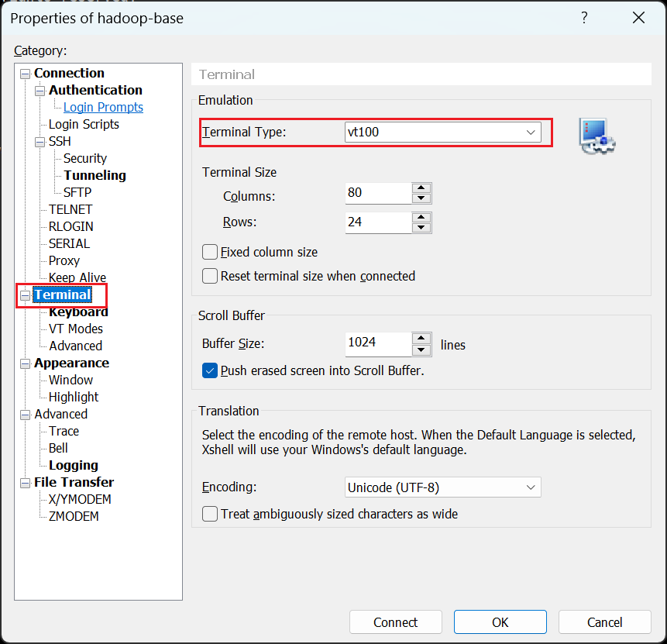Click the Cancel button
Image resolution: width=667 pixels, height=644 pixels.
(604, 622)
